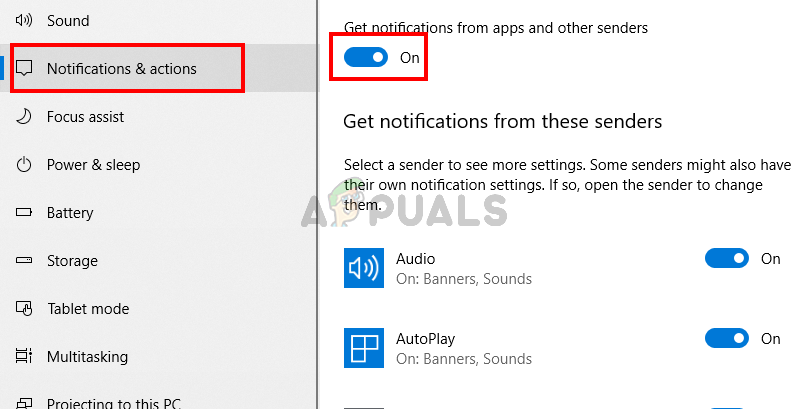
Task: Click the Storage drive icon
Action: (24, 260)
